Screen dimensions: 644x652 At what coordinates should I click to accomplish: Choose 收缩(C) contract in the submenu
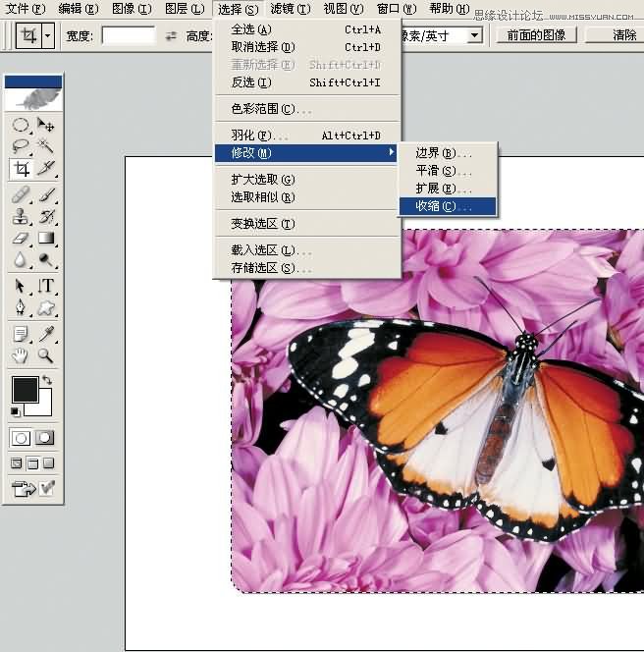pyautogui.click(x=448, y=206)
